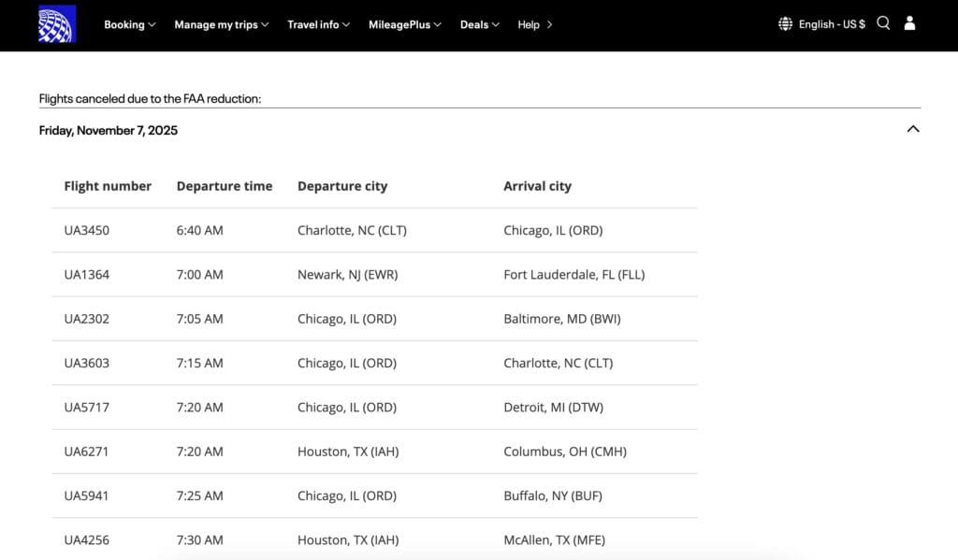Click the MileagePlus navigation link

point(399,25)
